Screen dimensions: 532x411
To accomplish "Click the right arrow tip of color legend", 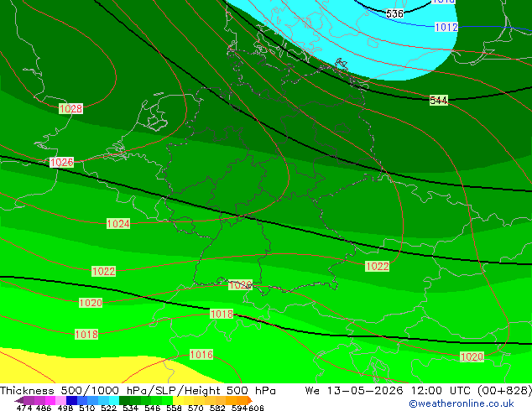I will pyautogui.click(x=250, y=401).
